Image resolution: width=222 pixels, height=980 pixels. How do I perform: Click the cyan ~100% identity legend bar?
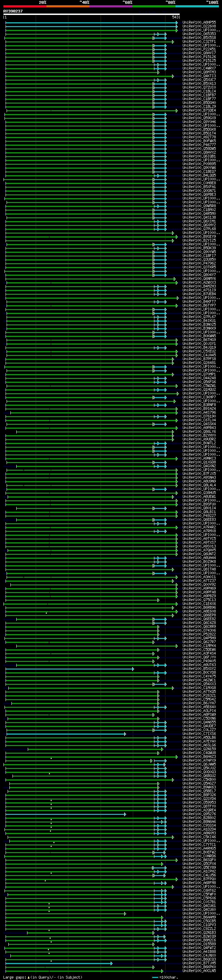click(197, 6)
